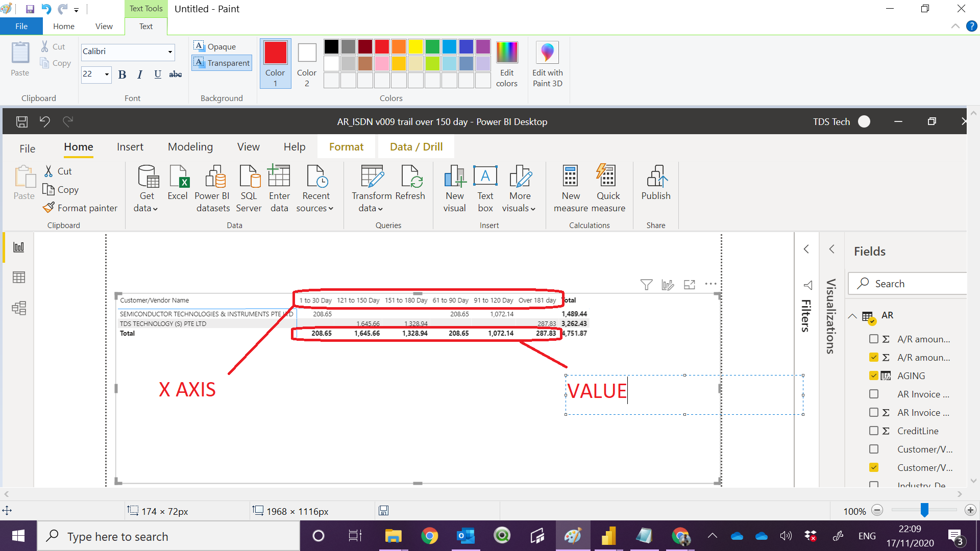
Task: Switch to Paint View tab
Action: [104, 26]
